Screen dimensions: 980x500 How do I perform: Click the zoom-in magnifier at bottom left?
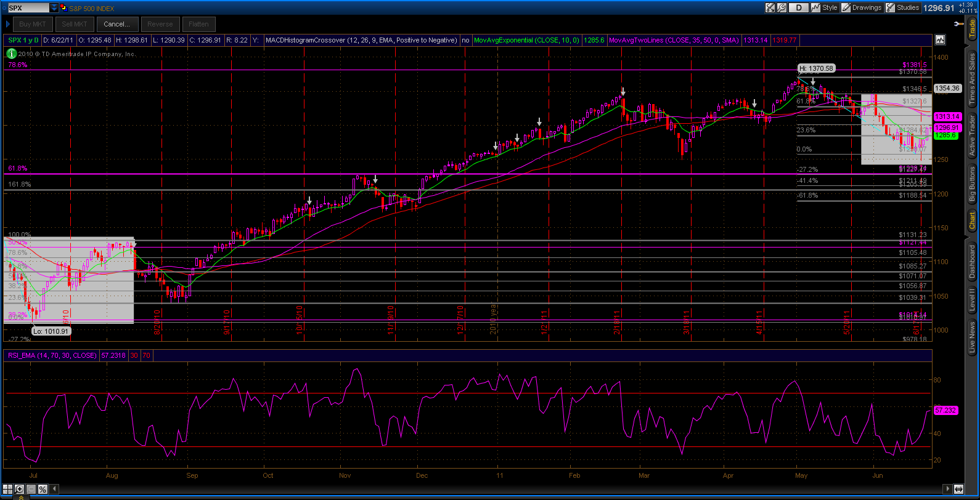pos(20,490)
